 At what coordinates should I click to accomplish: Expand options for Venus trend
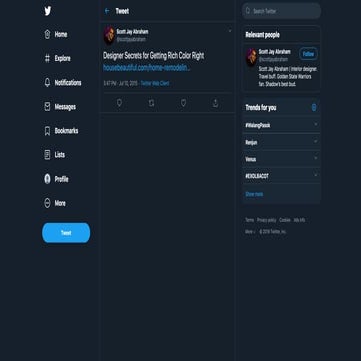[316, 158]
